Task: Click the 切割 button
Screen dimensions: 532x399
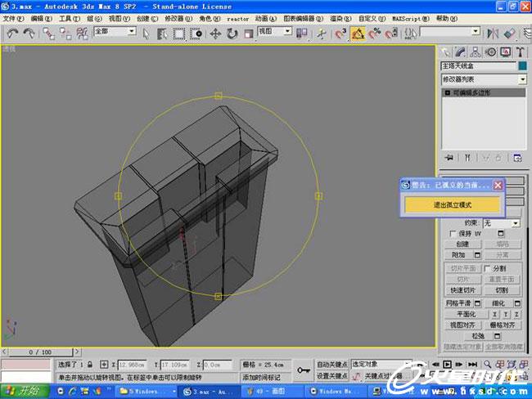Action: pyautogui.click(x=502, y=290)
